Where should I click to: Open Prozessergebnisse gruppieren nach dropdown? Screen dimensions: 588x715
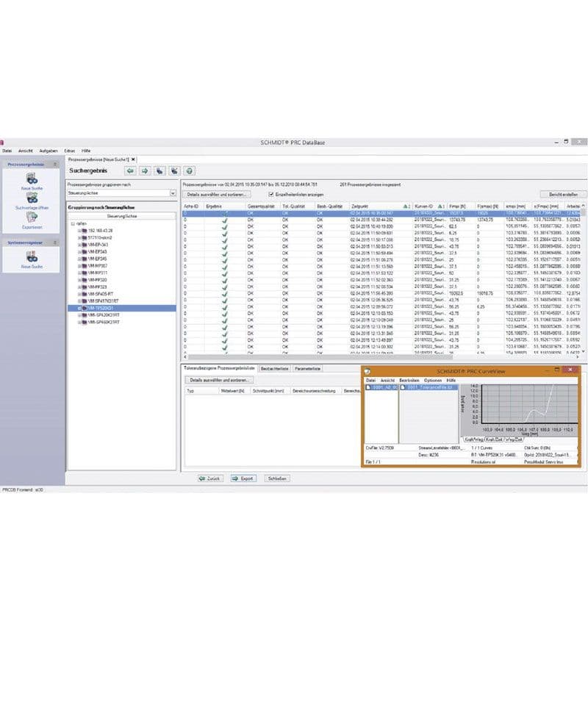(x=173, y=193)
